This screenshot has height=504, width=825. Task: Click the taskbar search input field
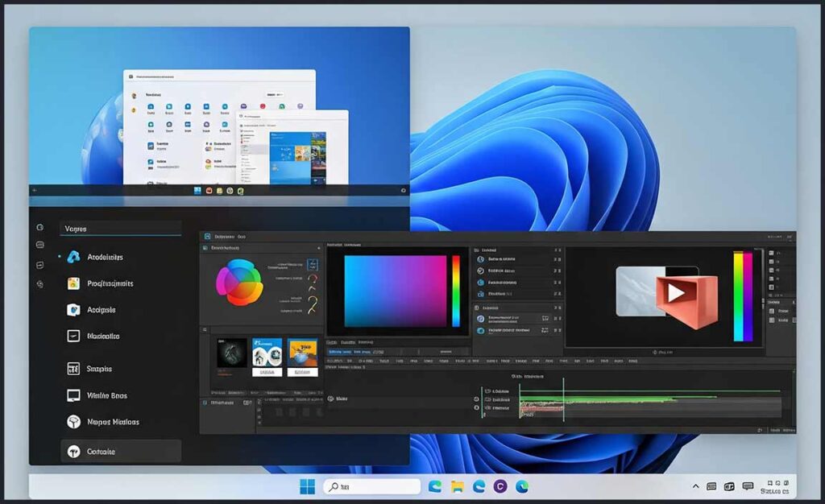tap(371, 485)
